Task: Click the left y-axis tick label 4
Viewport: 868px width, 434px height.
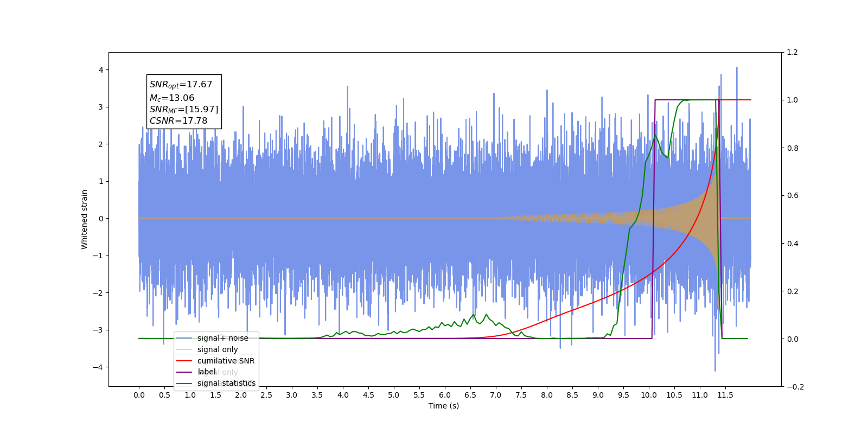Action: pos(100,70)
